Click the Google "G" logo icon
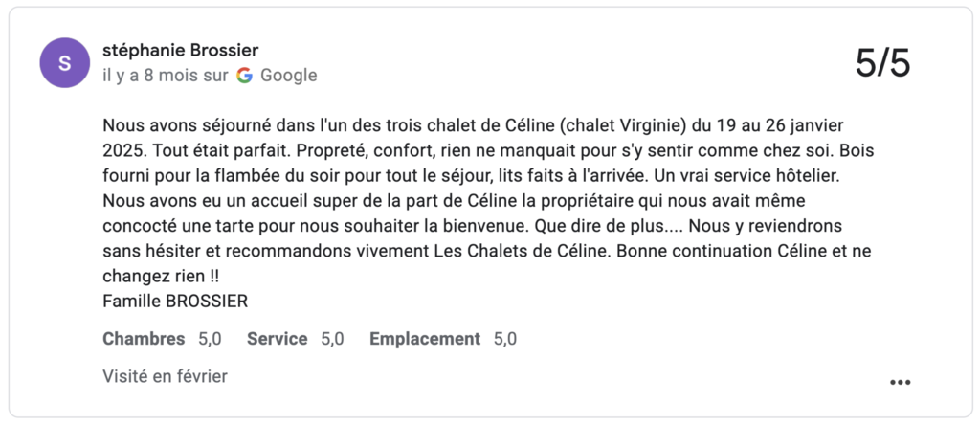980x425 pixels. tap(245, 75)
